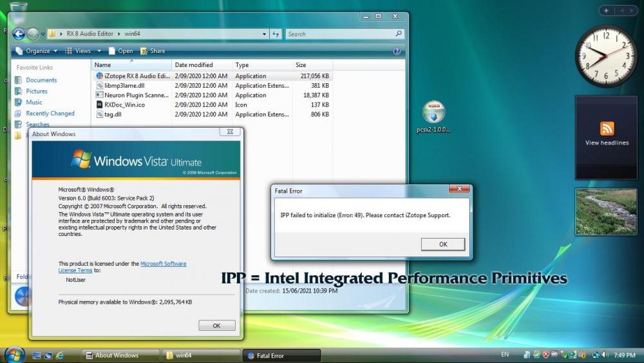This screenshot has width=644, height=363.
Task: Open the Organize menu
Action: (x=36, y=51)
